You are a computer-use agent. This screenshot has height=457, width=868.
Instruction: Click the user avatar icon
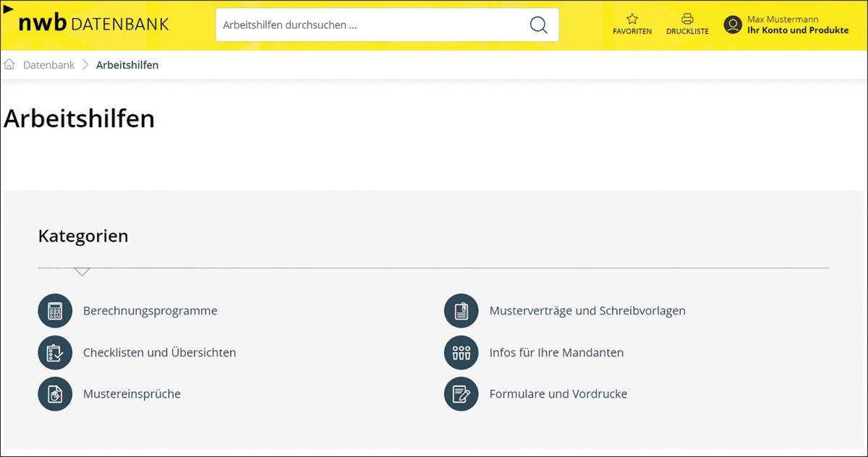(x=733, y=25)
